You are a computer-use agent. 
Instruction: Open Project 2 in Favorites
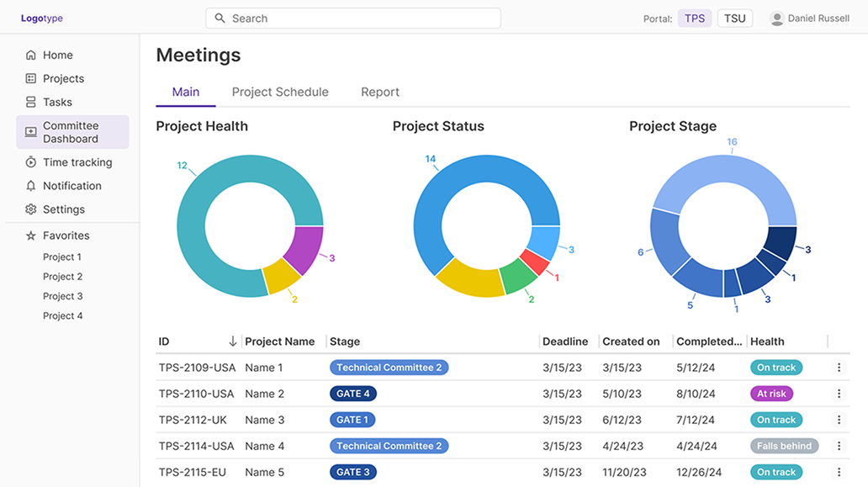(63, 277)
